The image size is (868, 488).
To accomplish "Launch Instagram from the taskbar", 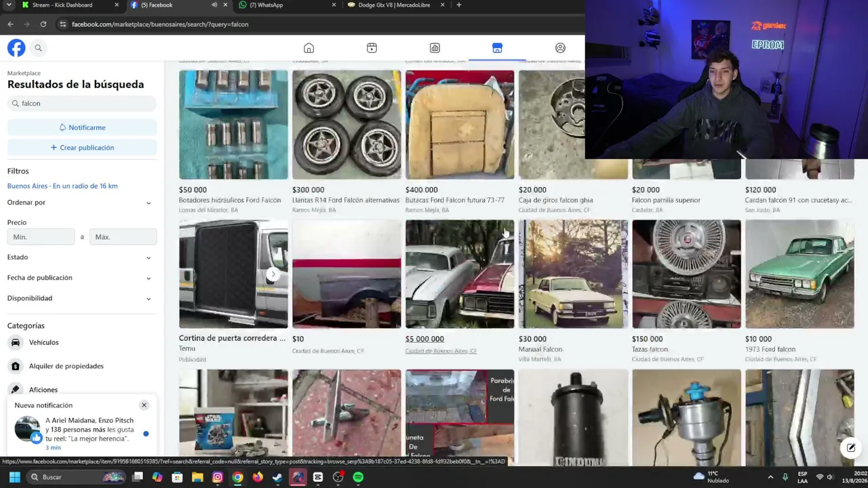I will [217, 477].
